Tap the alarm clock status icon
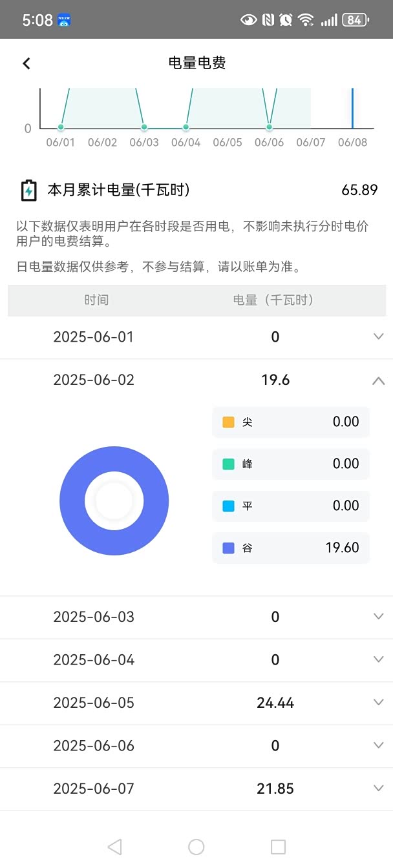This screenshot has width=393, height=868. (286, 20)
